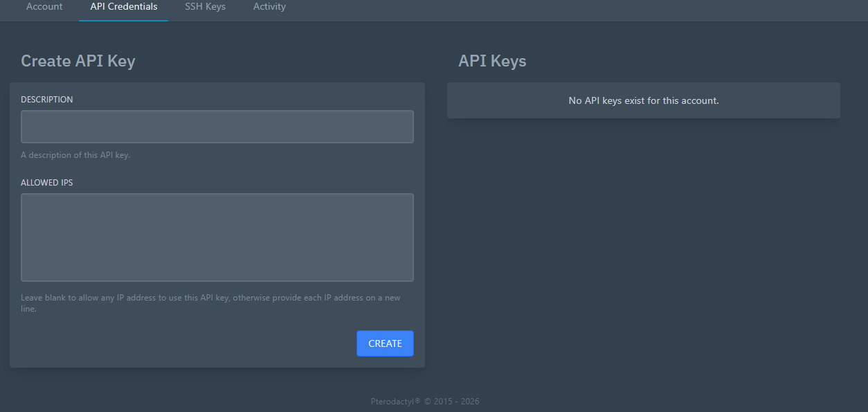The width and height of the screenshot is (868, 412).
Task: Click the DESCRIPTION field label
Action: point(46,100)
